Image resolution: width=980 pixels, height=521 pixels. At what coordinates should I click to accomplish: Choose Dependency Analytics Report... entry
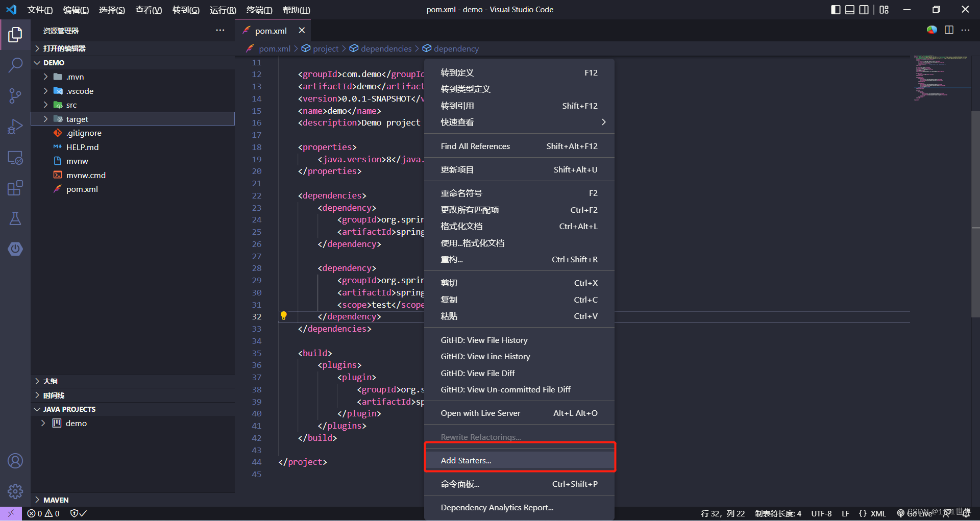pyautogui.click(x=519, y=507)
